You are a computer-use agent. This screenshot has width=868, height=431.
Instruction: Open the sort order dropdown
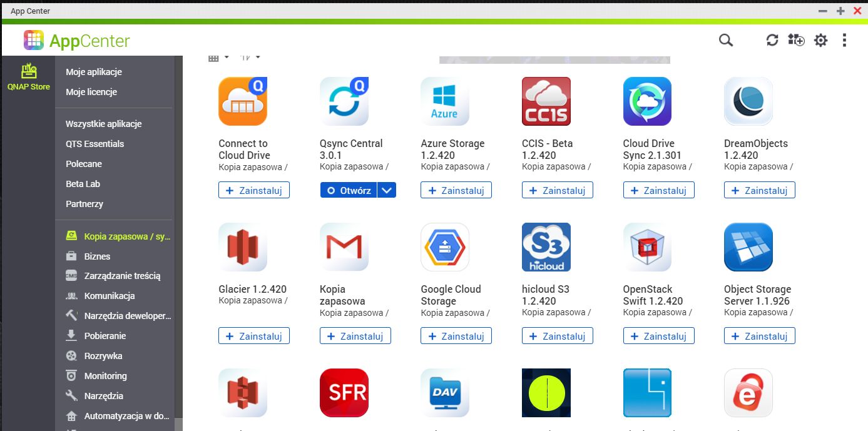[250, 58]
